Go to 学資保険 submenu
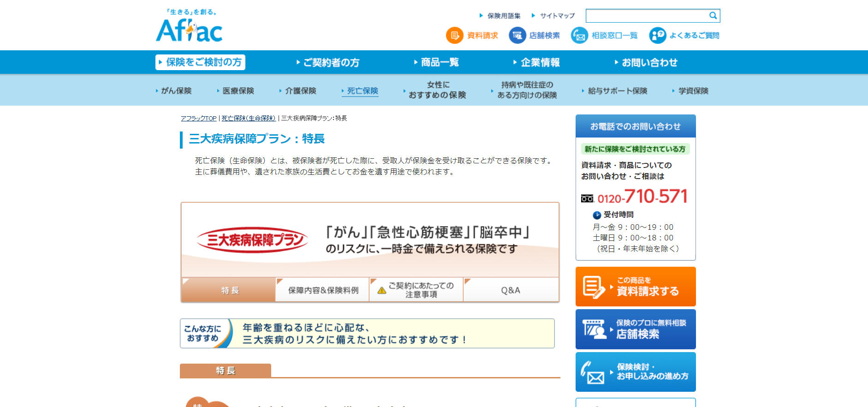The image size is (868, 407). coord(690,91)
